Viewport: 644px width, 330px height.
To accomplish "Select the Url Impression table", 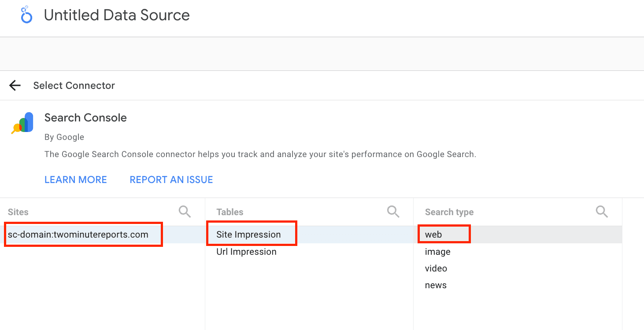I will (x=246, y=252).
